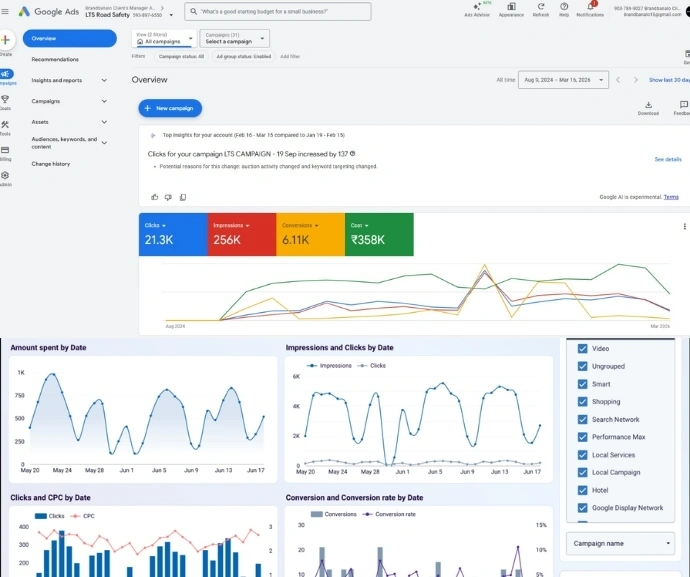
Task: Open the Help icon in the header
Action: 564,8
